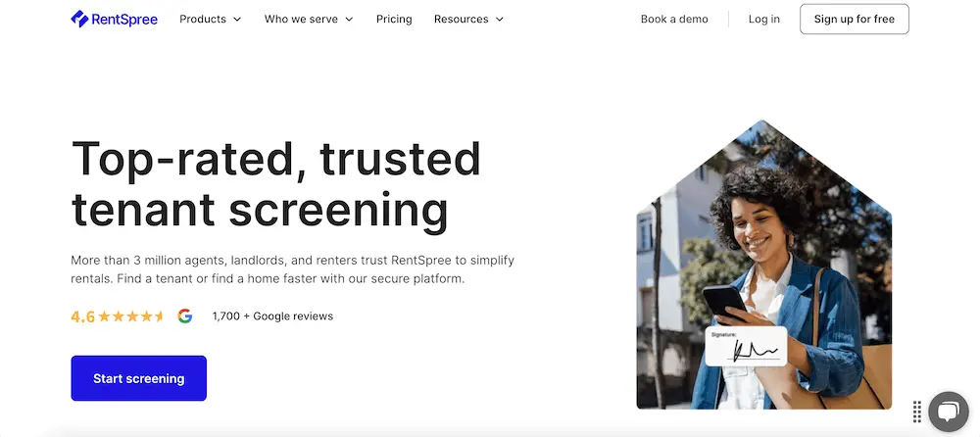Screen dimensions: 980x437
Task: Click Sign up for free button
Action: coord(855,19)
